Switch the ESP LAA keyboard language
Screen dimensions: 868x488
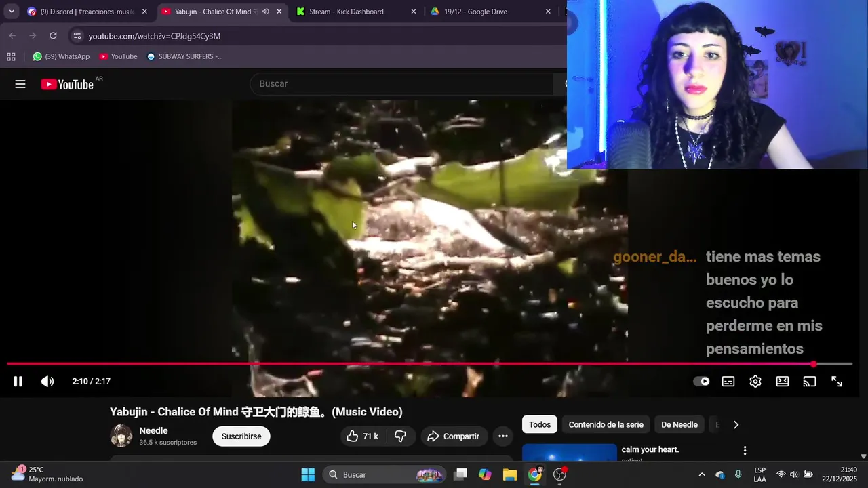pyautogui.click(x=760, y=474)
